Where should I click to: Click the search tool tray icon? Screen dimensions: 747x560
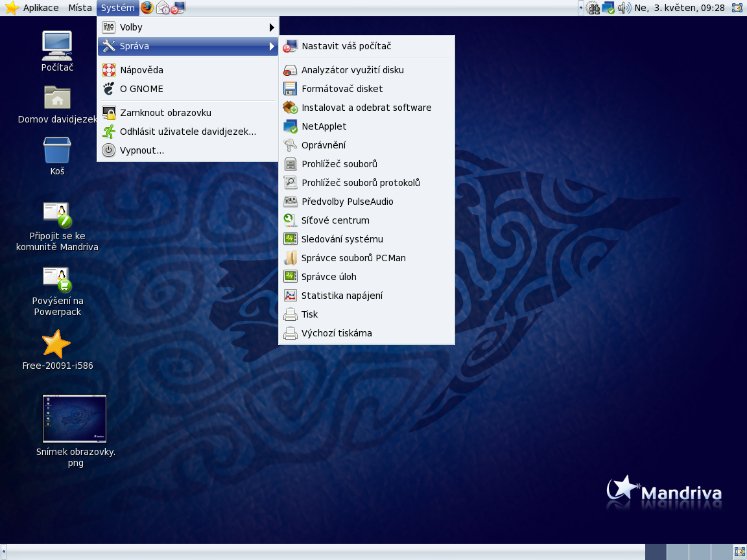click(593, 8)
